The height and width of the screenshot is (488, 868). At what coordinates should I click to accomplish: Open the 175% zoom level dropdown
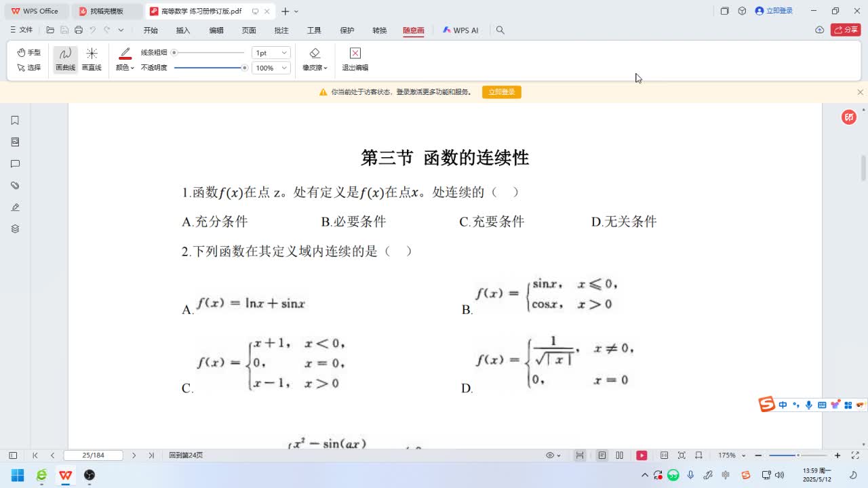pyautogui.click(x=732, y=455)
